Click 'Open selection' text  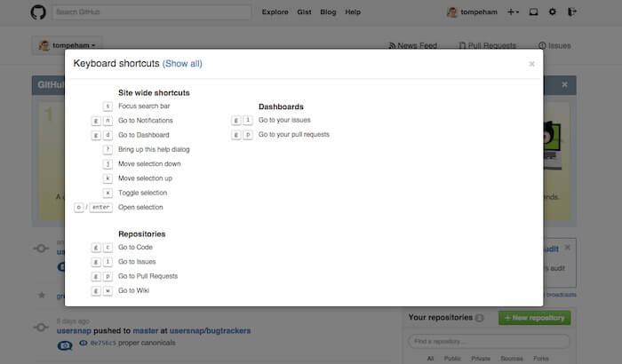point(140,207)
